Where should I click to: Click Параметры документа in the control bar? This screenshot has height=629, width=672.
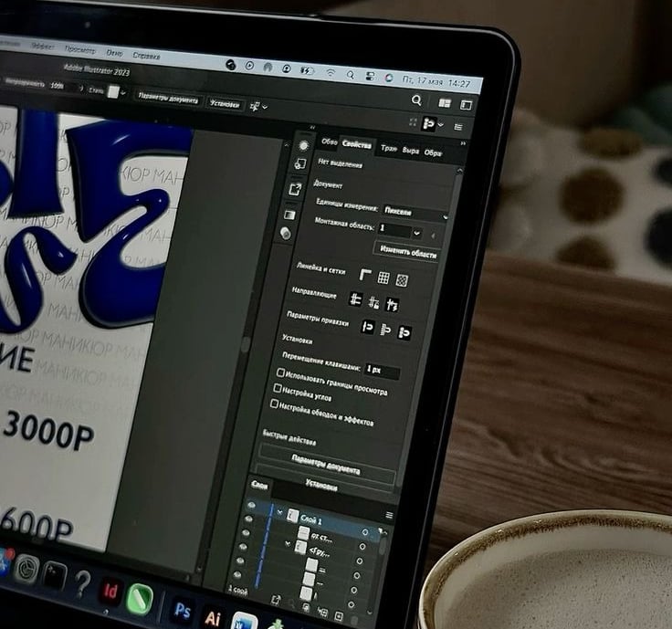pyautogui.click(x=168, y=98)
